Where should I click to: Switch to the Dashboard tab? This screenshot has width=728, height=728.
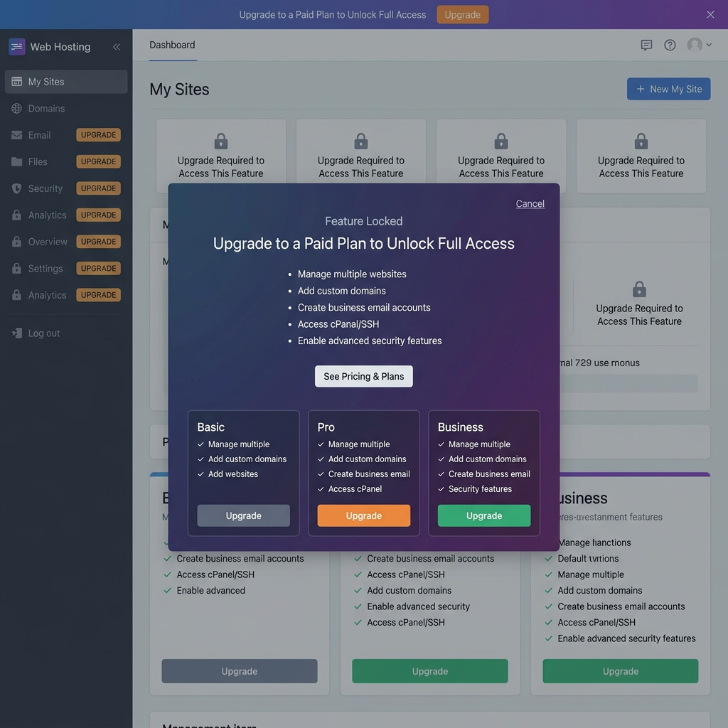click(172, 45)
